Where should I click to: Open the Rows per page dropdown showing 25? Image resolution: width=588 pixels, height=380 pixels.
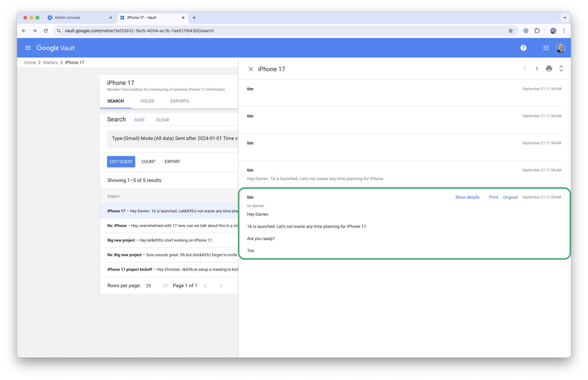[149, 286]
